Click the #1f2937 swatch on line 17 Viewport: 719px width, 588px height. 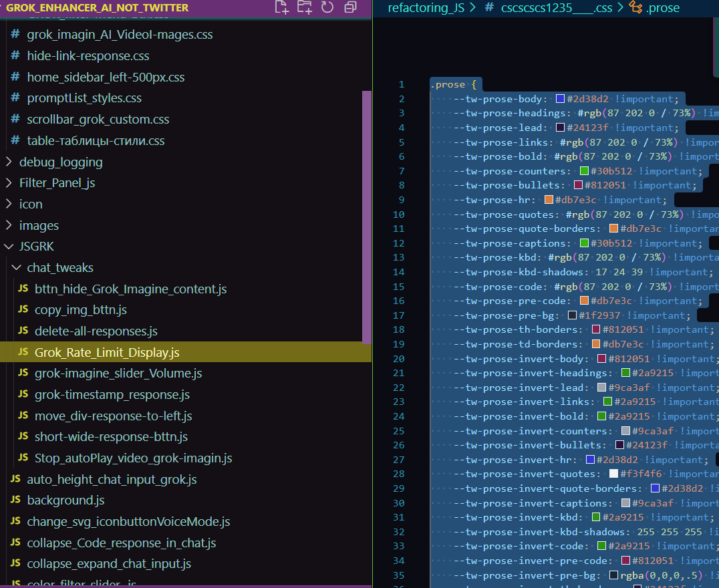(572, 315)
